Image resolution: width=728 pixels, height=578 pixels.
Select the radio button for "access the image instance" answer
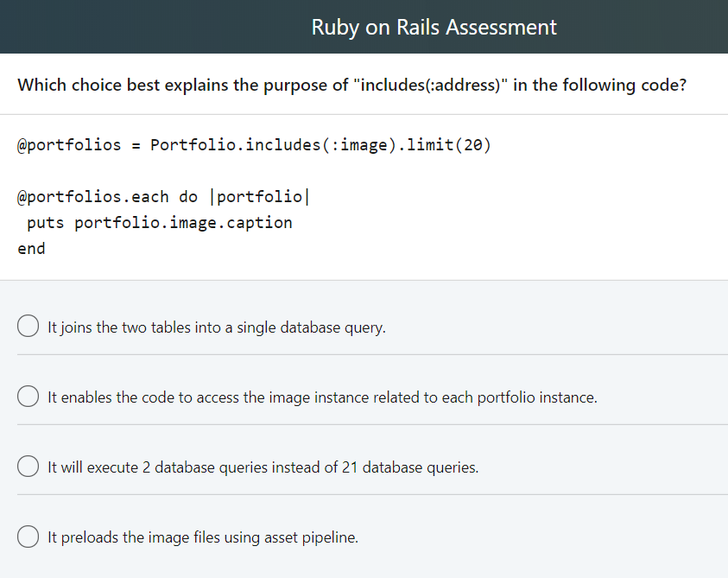pyautogui.click(x=28, y=396)
